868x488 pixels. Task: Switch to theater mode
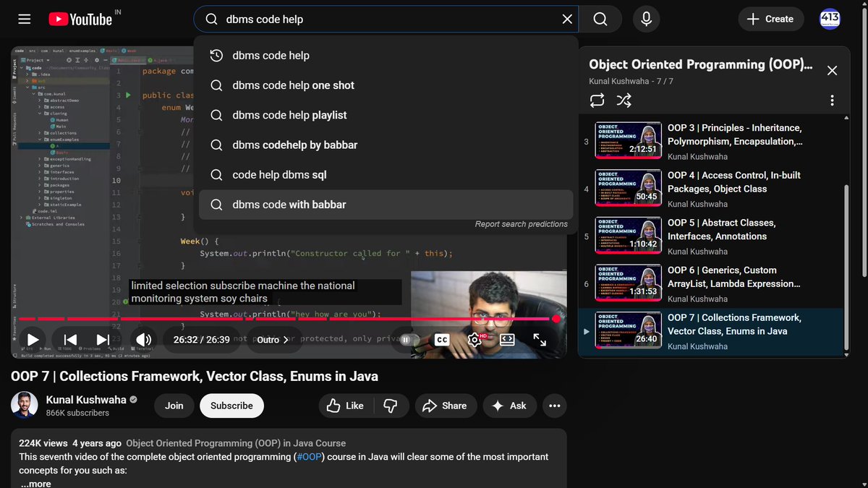click(507, 340)
